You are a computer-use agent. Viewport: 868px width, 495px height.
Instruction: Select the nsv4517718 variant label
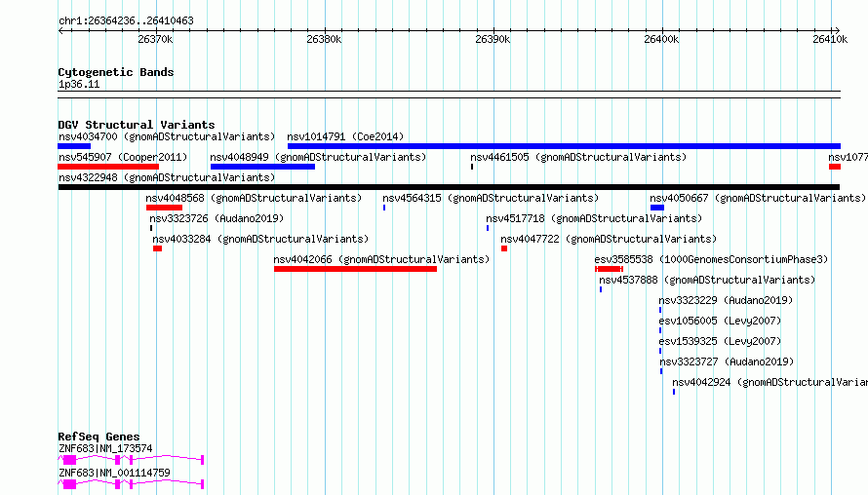595,218
